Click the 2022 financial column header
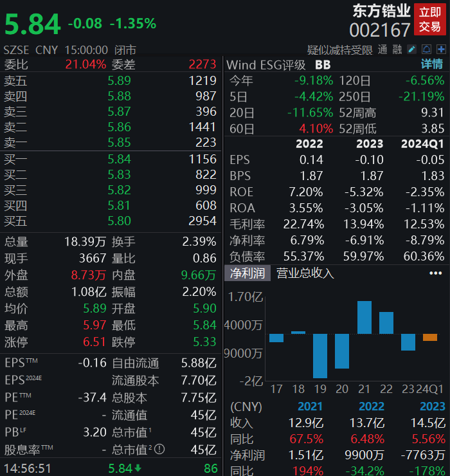Screen dimensions: 450x476 (309, 144)
